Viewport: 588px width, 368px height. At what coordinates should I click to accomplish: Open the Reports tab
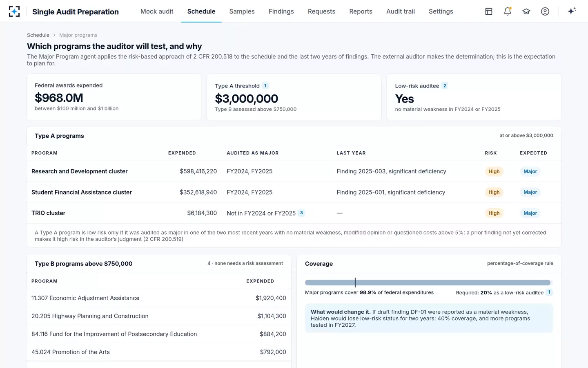[x=361, y=11]
